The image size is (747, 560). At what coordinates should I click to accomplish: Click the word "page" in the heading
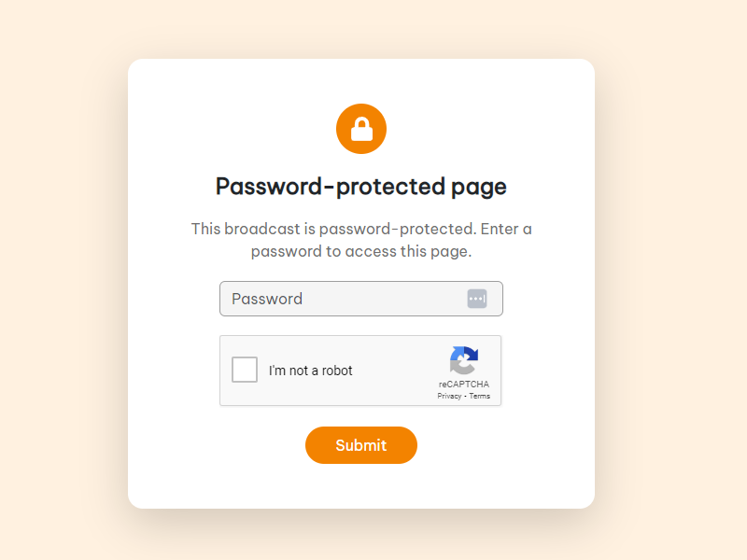[x=479, y=187]
